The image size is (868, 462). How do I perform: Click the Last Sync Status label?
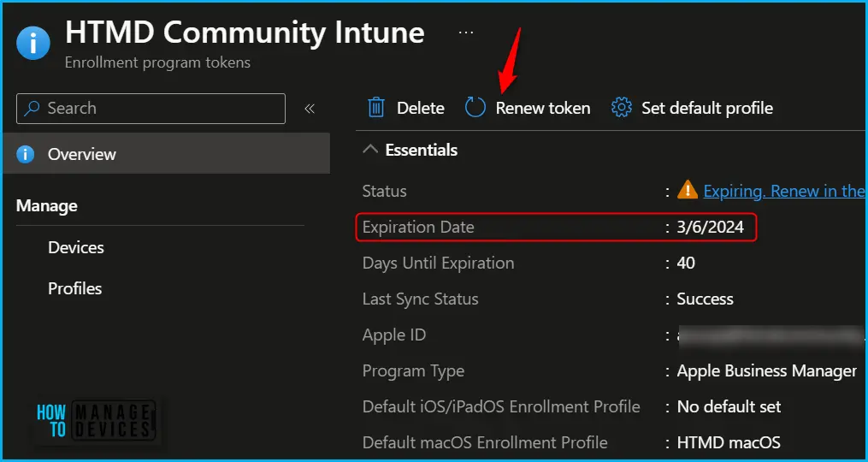(x=420, y=299)
